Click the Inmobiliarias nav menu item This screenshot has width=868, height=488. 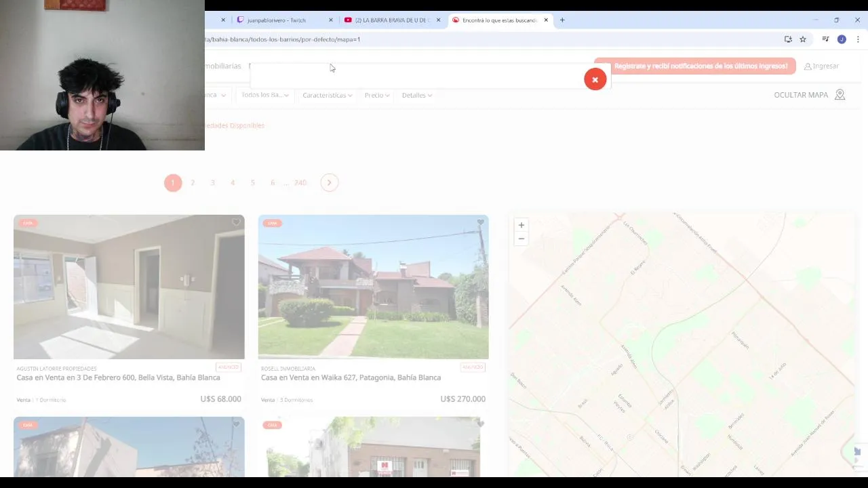pyautogui.click(x=223, y=66)
